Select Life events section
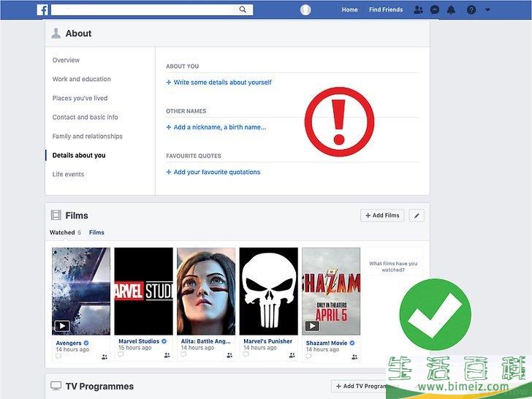Image resolution: width=532 pixels, height=399 pixels. (68, 174)
